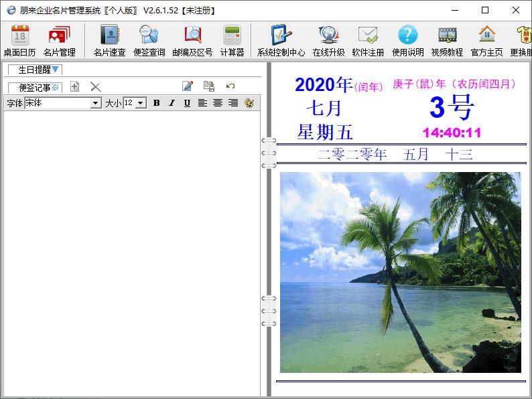This screenshot has width=532, height=399.
Task: Toggle underline text formatting
Action: [x=187, y=103]
